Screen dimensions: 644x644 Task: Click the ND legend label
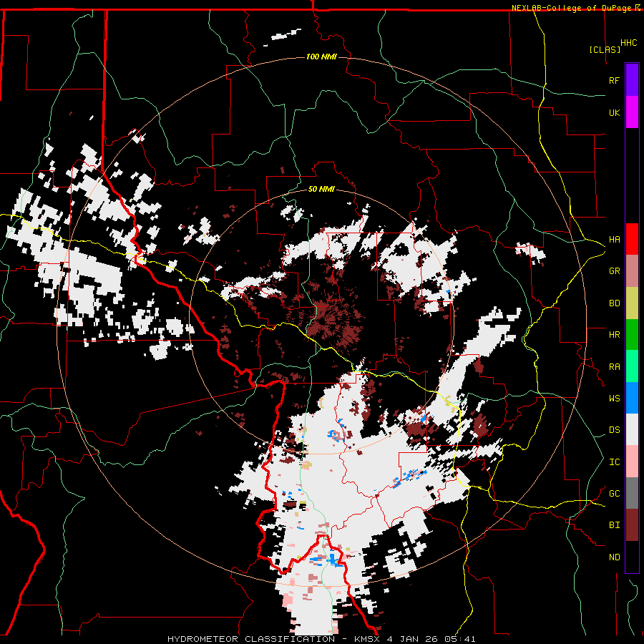pos(614,557)
